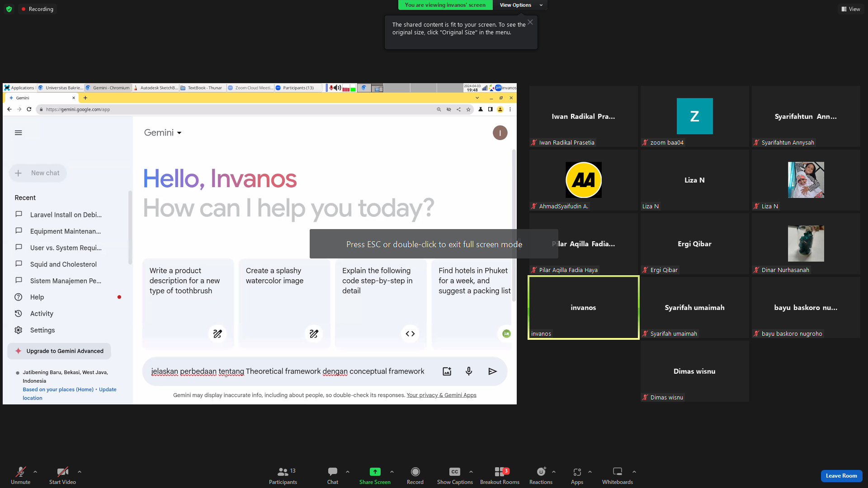Screen dimensions: 868x488
Task: Switch to Zoom Cloud Meeting taskbar window
Action: 250,88
